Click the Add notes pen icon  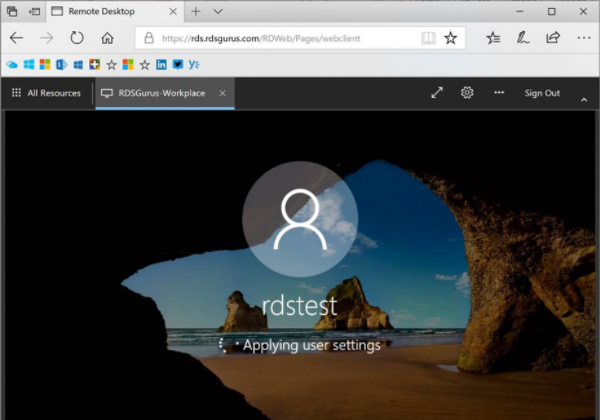pyautogui.click(x=522, y=38)
